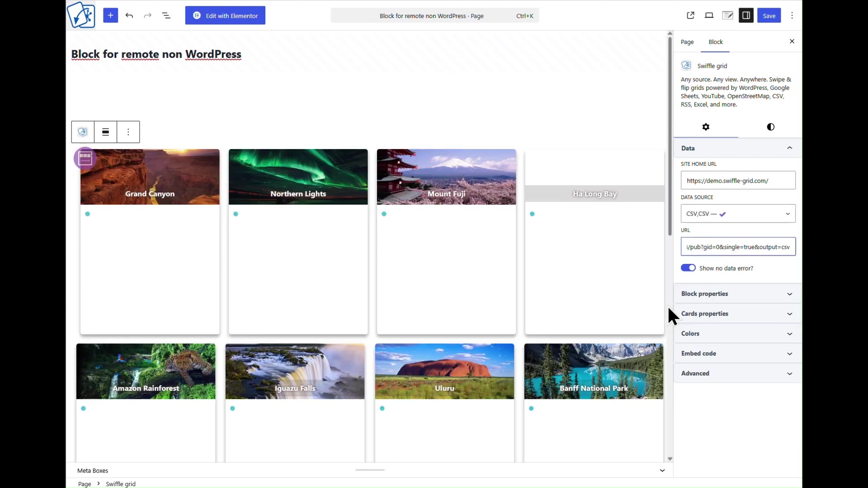
Task: Collapse the Data section
Action: [x=738, y=148]
